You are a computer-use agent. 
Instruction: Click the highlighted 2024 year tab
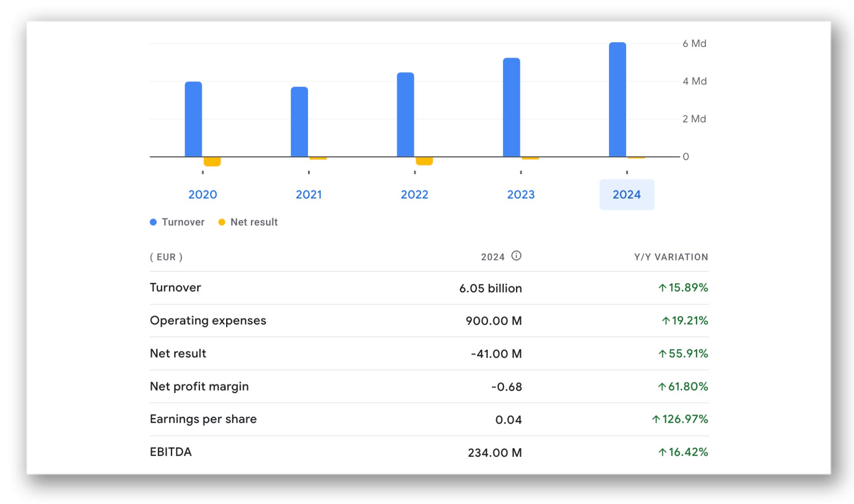click(626, 195)
